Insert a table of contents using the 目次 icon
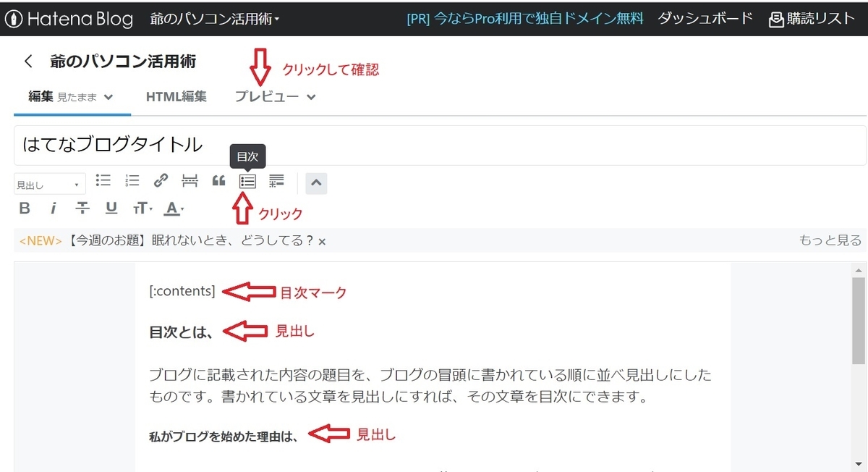This screenshot has width=868, height=472. (247, 181)
